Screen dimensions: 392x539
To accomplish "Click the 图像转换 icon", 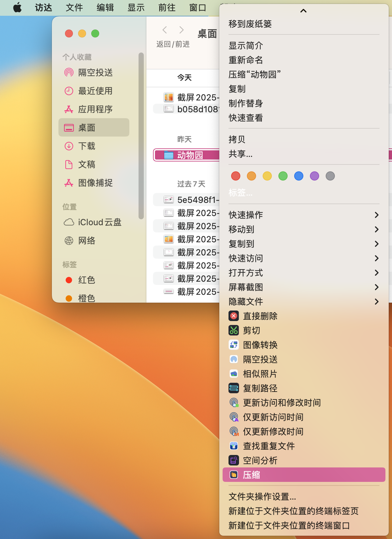I will 234,345.
